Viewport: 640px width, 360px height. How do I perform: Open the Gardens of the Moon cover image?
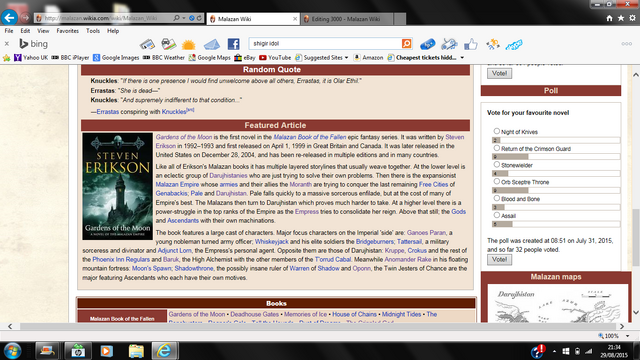point(118,186)
